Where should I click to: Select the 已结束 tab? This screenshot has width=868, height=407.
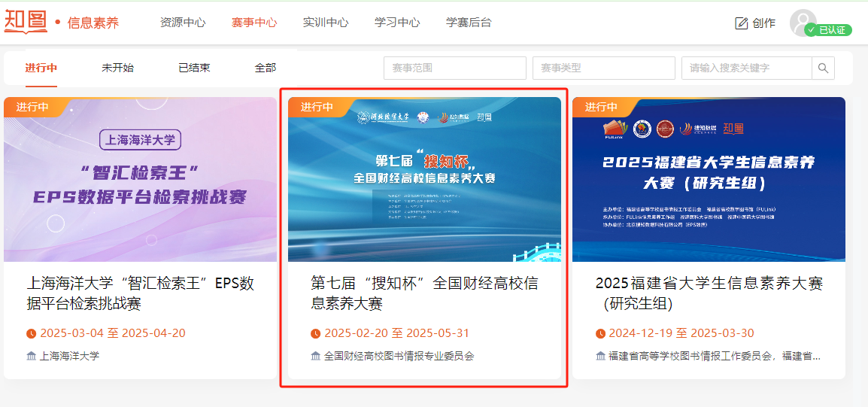[194, 68]
